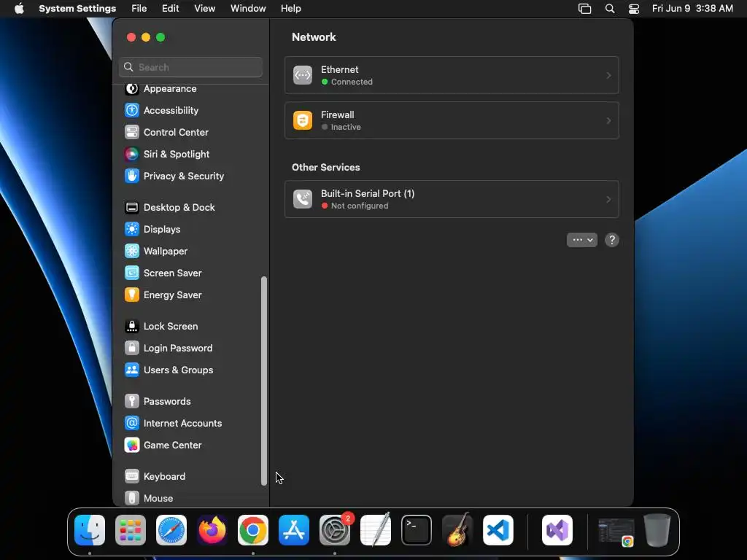This screenshot has height=560, width=747.
Task: Expand the Firewall row chevron
Action: click(x=608, y=121)
